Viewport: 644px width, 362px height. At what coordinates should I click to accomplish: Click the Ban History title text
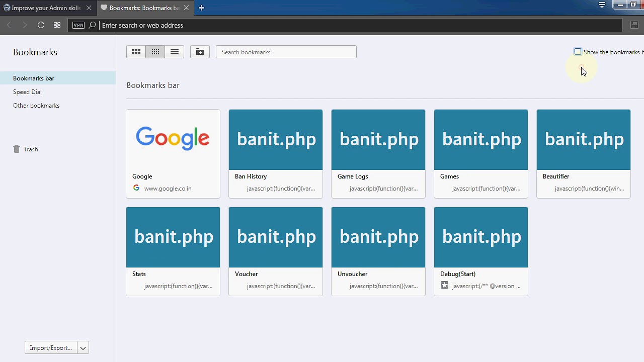(x=251, y=176)
